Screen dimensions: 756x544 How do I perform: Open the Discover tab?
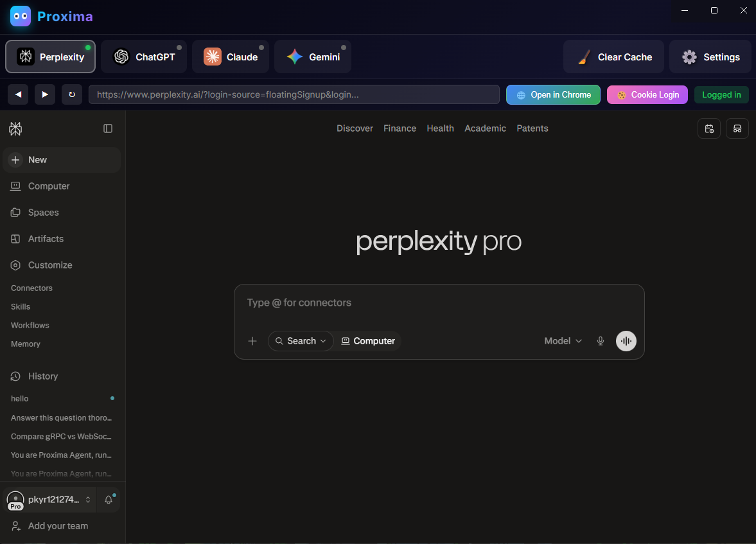click(355, 128)
